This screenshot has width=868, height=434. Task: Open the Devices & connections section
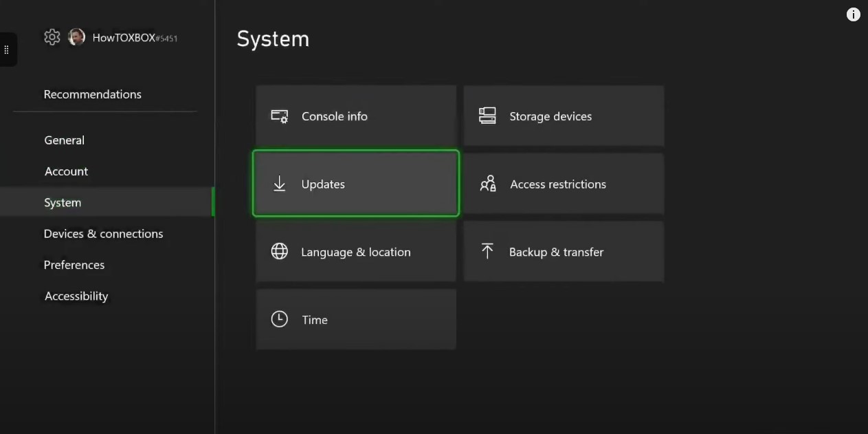tap(104, 233)
